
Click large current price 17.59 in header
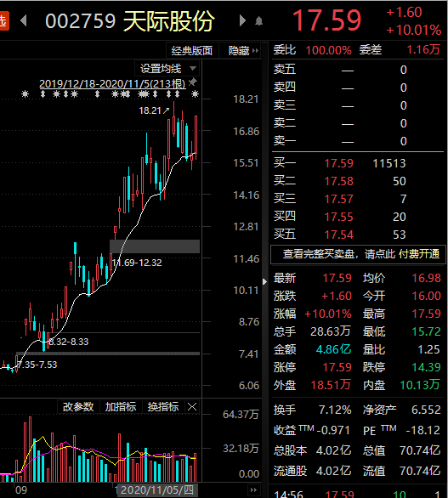(326, 20)
